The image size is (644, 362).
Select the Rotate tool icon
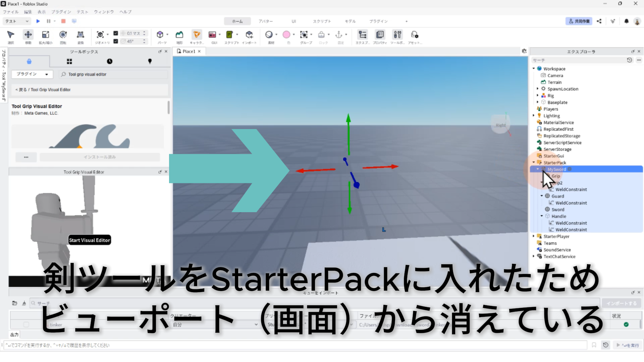[63, 35]
